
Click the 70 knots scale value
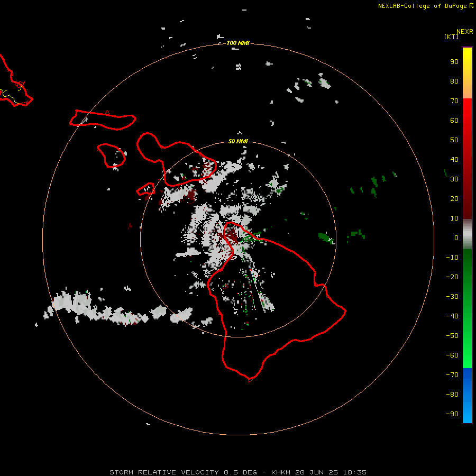454,101
